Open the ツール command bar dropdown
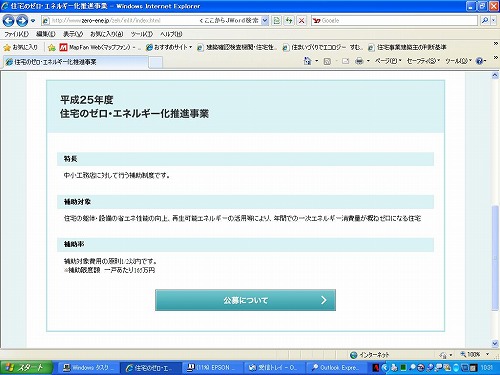 pos(458,61)
